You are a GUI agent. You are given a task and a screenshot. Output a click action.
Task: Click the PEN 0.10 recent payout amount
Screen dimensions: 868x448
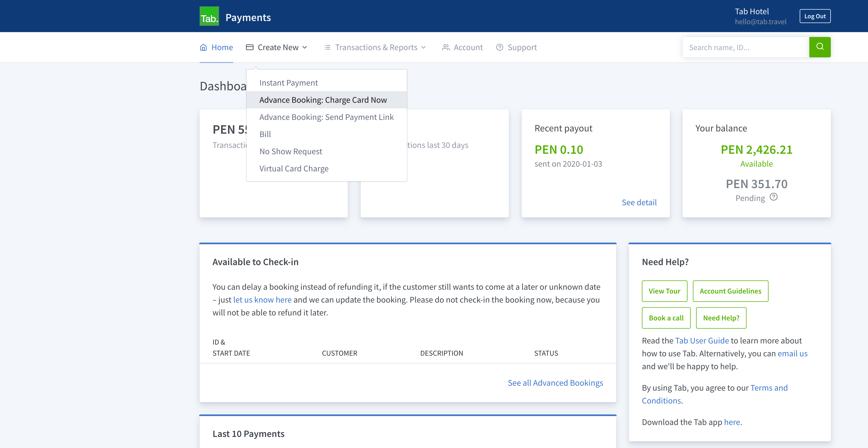[x=559, y=149]
